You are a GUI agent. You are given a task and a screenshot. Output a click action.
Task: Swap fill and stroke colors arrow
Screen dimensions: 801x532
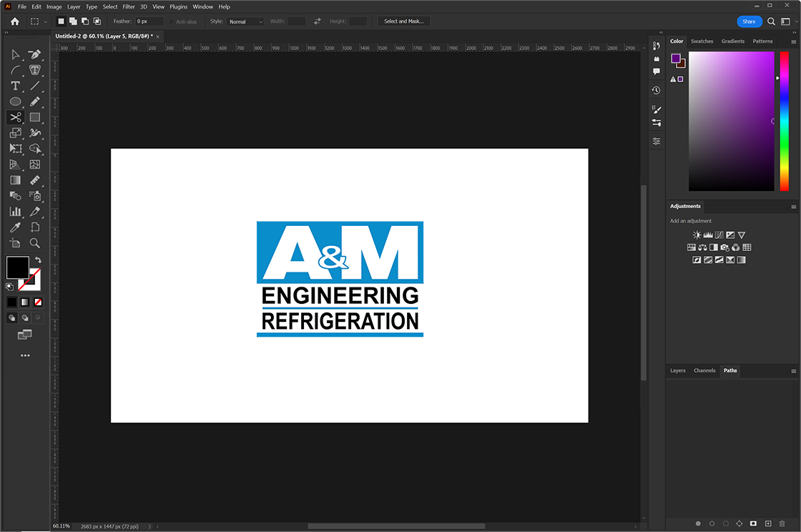tap(39, 260)
